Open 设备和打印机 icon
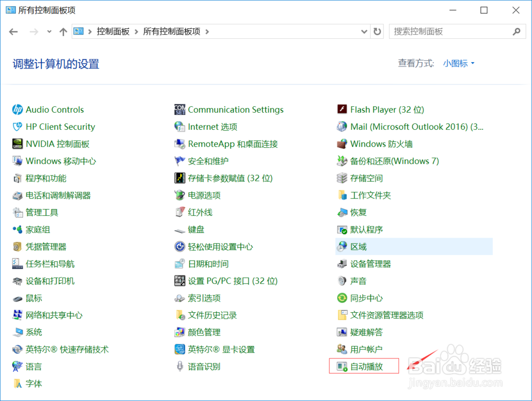The image size is (532, 401). (x=18, y=281)
